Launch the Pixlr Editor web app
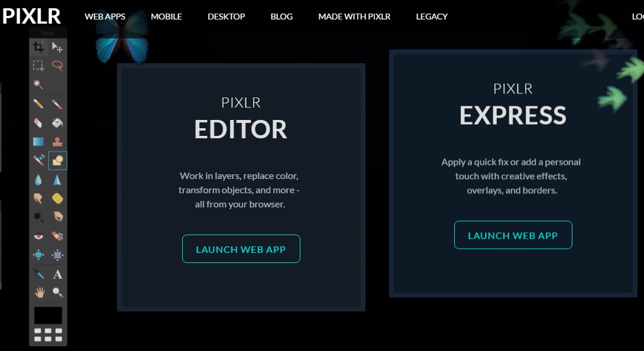This screenshot has width=644, height=351. (241, 249)
